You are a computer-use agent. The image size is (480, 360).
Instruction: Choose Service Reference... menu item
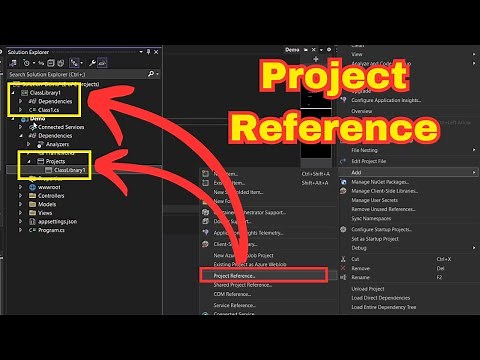(235, 305)
